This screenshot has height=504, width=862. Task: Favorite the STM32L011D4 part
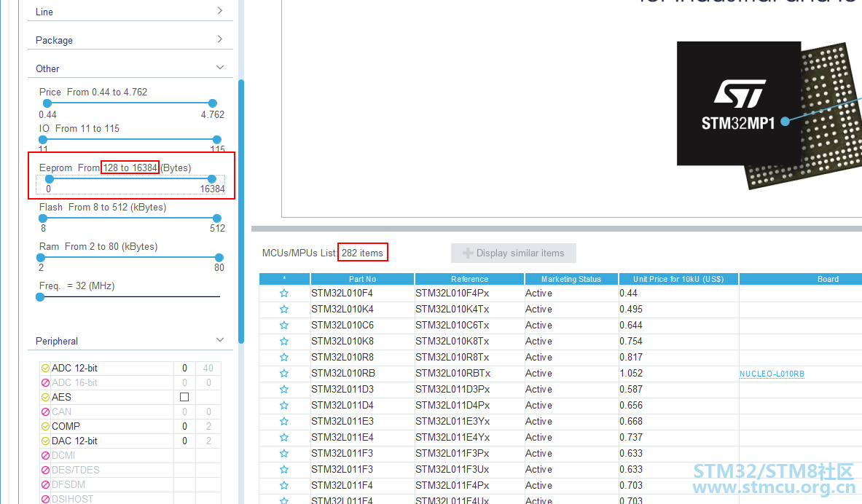(x=284, y=406)
